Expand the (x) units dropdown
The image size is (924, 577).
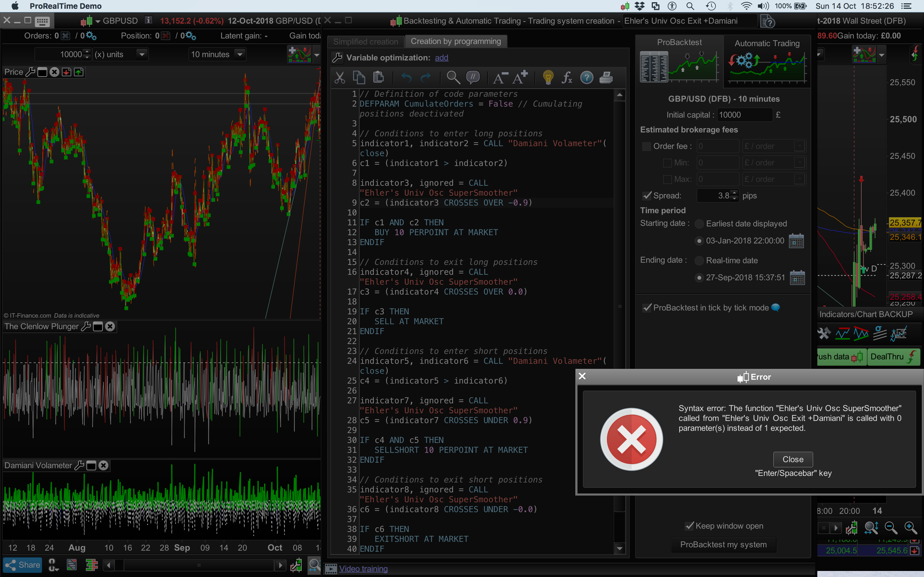click(142, 55)
